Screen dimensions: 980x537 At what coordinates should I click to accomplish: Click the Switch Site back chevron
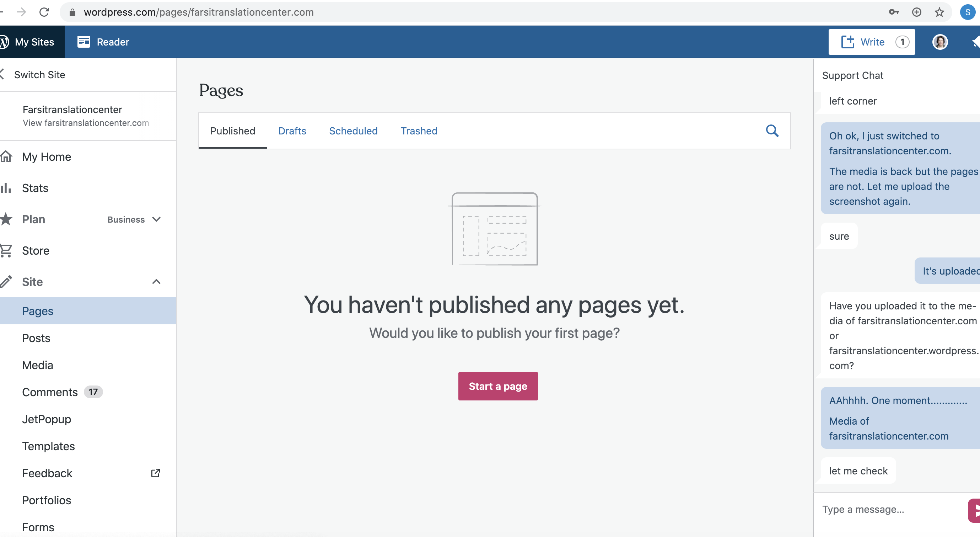tap(2, 74)
